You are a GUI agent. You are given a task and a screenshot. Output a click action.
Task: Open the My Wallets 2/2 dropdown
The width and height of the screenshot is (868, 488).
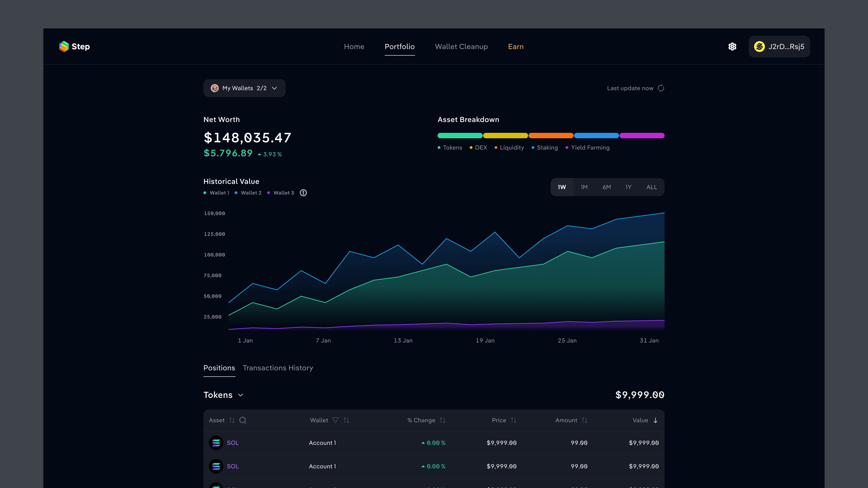click(x=244, y=88)
